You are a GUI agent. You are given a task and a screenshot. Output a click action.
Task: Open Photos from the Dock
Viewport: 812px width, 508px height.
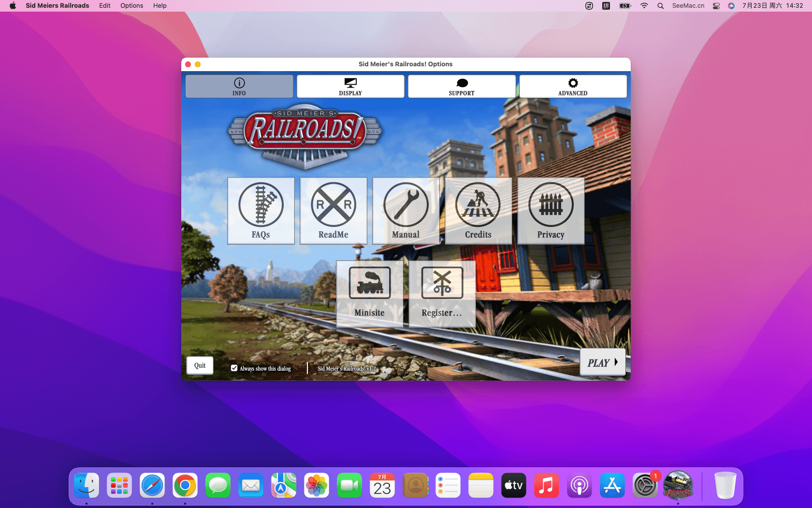(x=317, y=485)
